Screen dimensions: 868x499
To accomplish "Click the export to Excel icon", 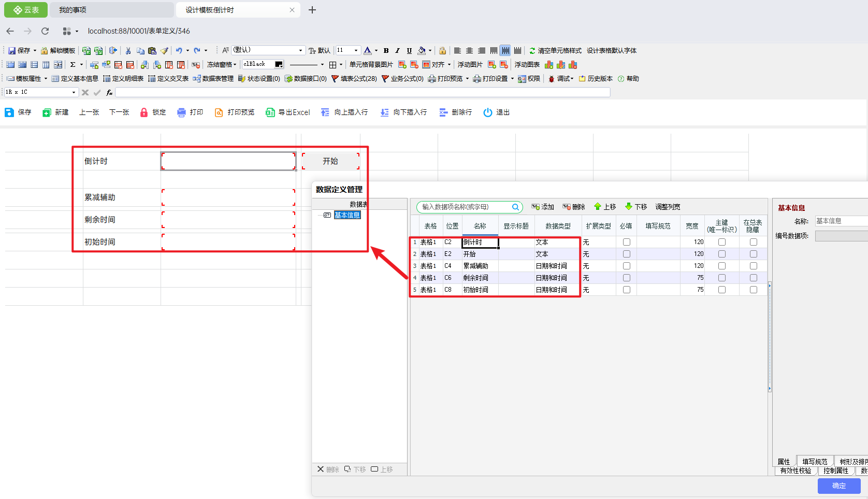I will tap(270, 112).
